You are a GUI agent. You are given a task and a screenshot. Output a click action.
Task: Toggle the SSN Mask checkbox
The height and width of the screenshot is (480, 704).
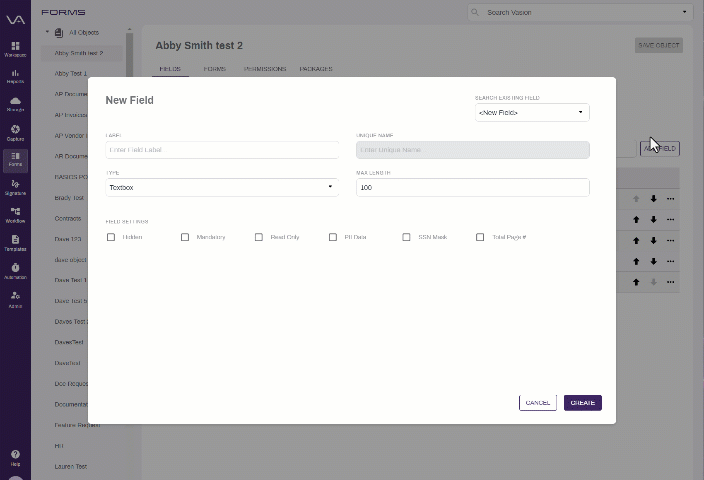pyautogui.click(x=406, y=237)
